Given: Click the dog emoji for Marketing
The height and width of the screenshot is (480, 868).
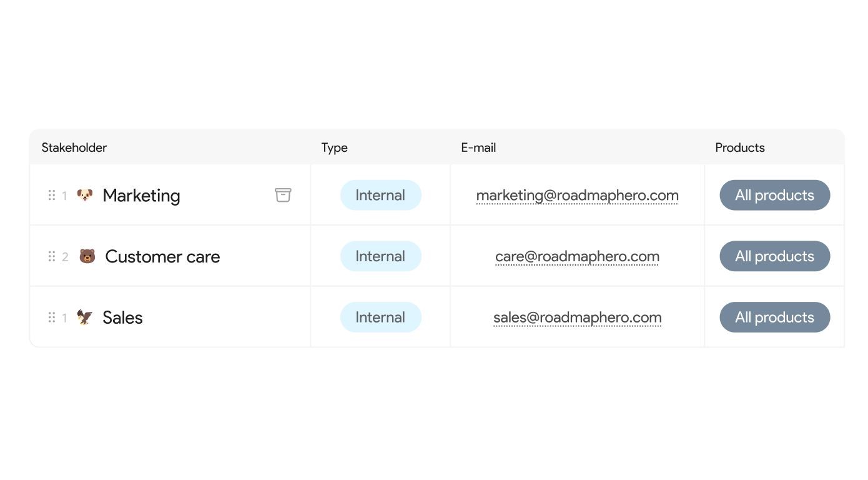Looking at the screenshot, I should click(85, 195).
